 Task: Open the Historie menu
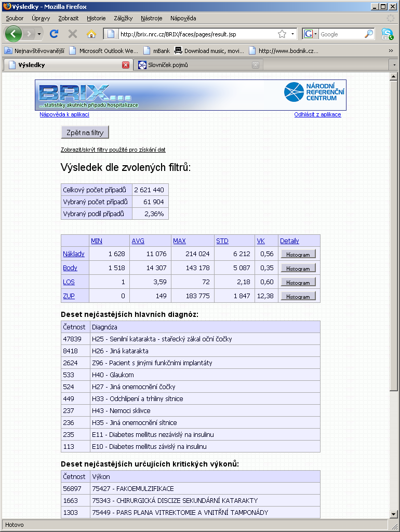tap(96, 18)
